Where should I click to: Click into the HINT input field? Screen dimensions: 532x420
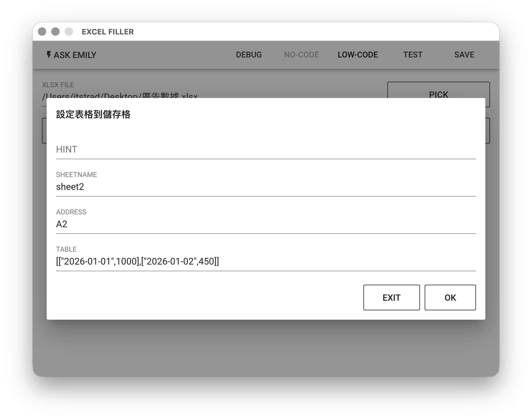click(x=265, y=150)
